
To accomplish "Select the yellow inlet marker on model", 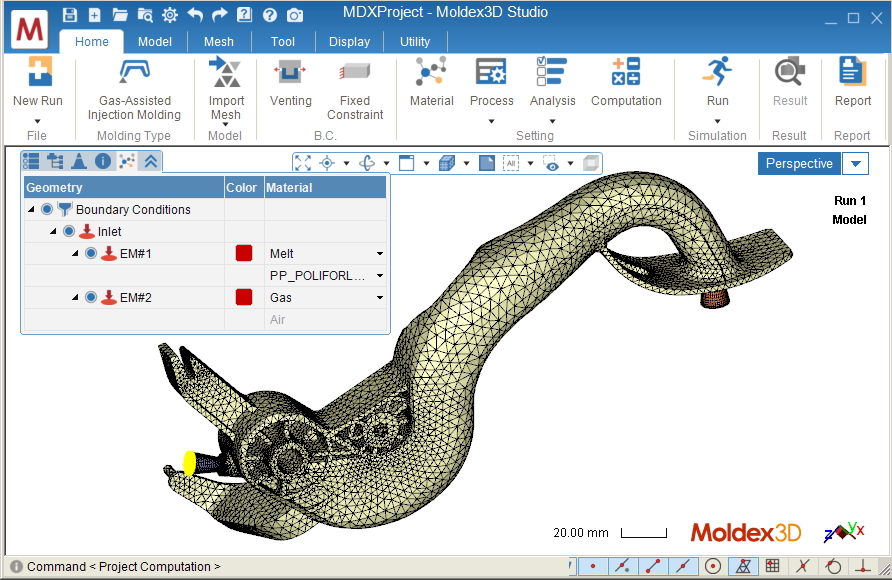I will click(189, 463).
